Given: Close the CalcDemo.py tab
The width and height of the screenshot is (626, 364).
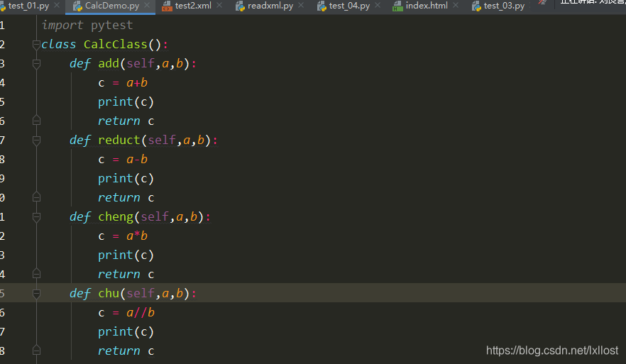Looking at the screenshot, I should [147, 5].
